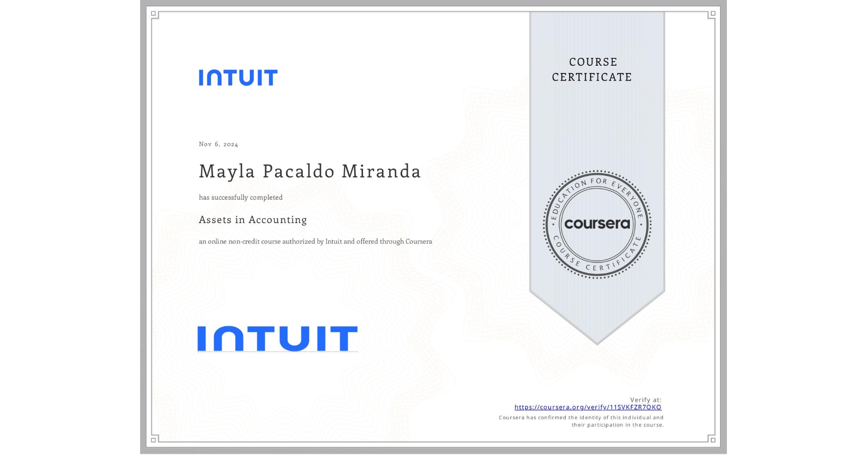
Task: Click the name Mayla Pacaldo Miranda
Action: point(310,172)
